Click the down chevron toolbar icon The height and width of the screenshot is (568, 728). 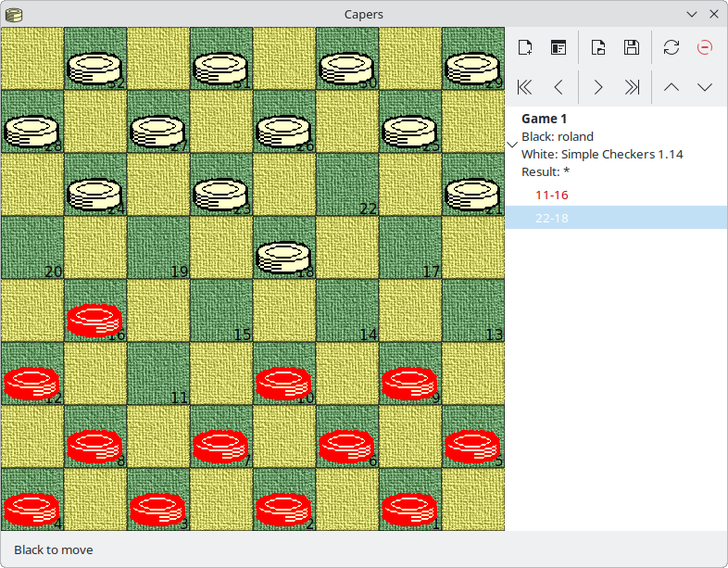coord(705,87)
